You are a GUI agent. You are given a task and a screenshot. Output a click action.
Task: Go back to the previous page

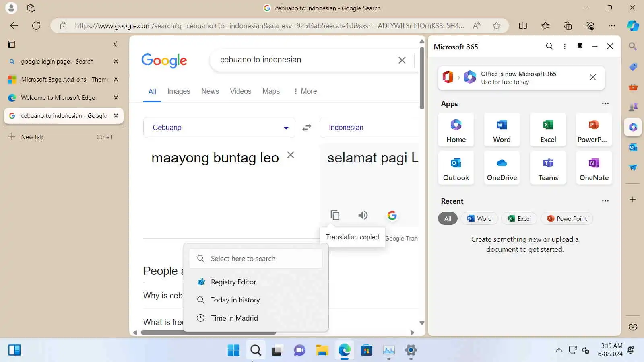point(14,26)
